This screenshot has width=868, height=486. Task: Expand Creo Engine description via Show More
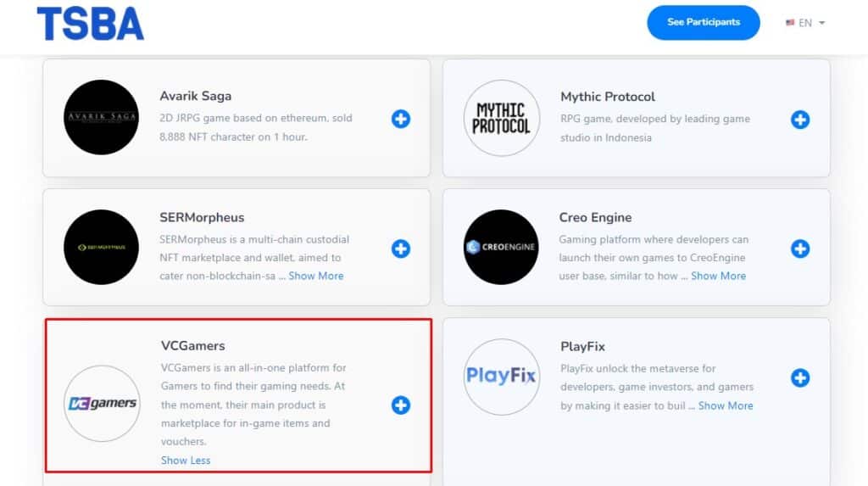point(718,276)
